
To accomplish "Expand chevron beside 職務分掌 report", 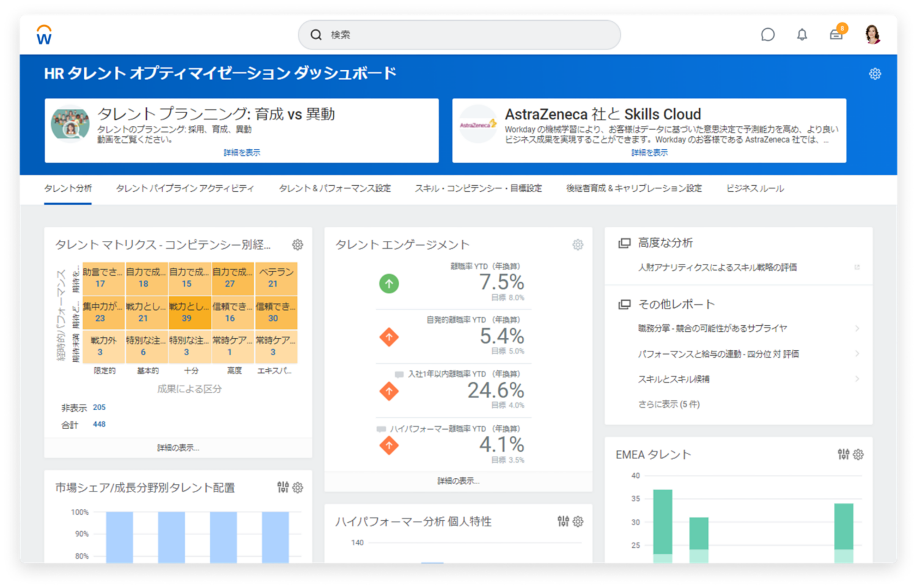I will click(857, 328).
